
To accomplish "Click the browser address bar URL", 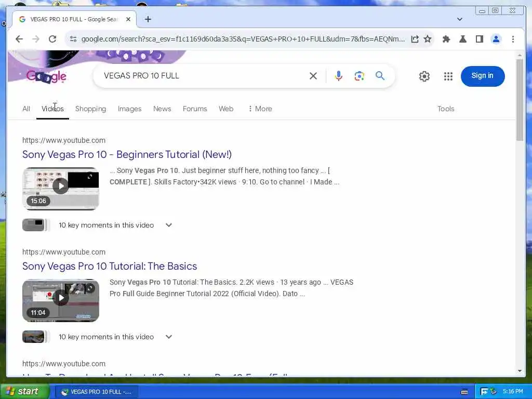I will 243,39.
